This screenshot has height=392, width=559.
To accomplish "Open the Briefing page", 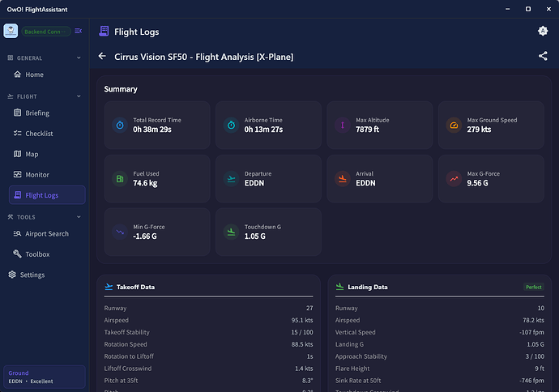I will (x=47, y=113).
